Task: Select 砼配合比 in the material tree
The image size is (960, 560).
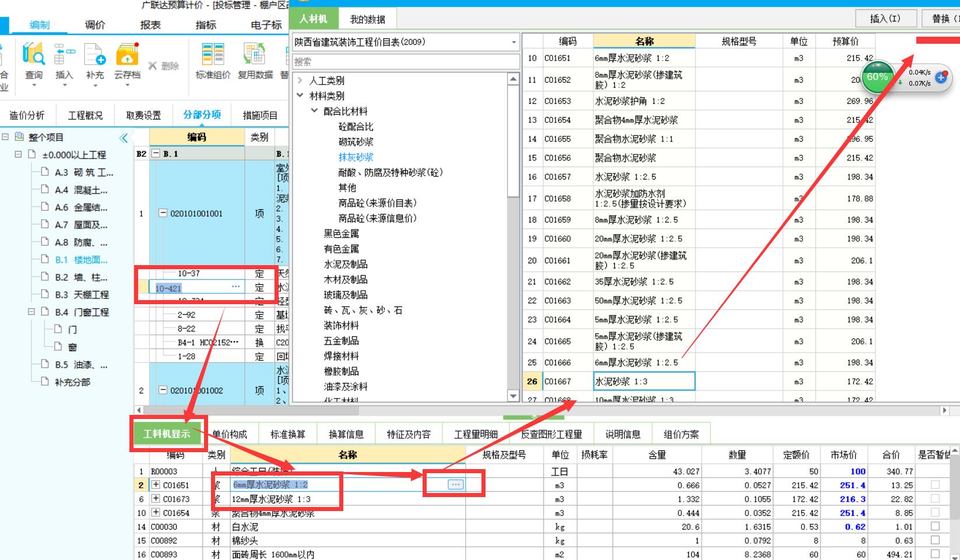Action: coord(356,126)
